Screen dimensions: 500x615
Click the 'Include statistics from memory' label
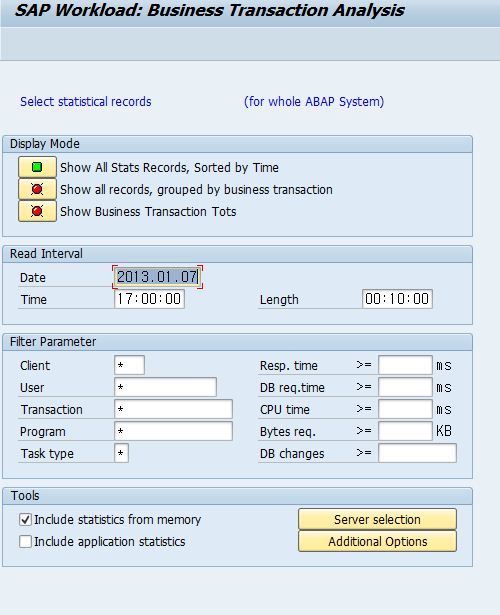[117, 520]
